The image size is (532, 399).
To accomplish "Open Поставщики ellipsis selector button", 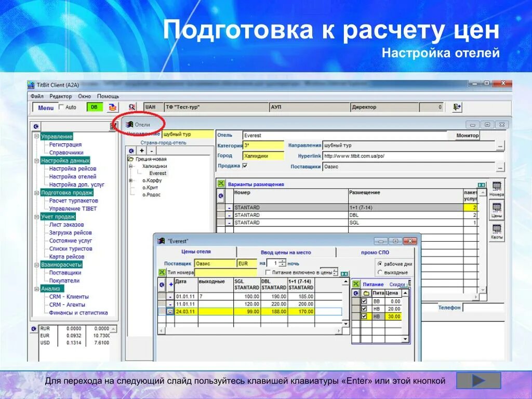I will click(x=500, y=167).
